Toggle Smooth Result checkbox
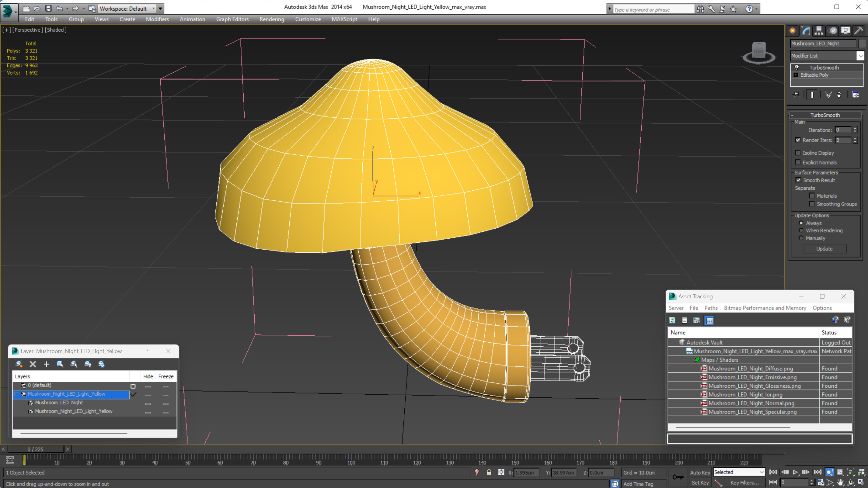This screenshot has height=488, width=868. (798, 180)
